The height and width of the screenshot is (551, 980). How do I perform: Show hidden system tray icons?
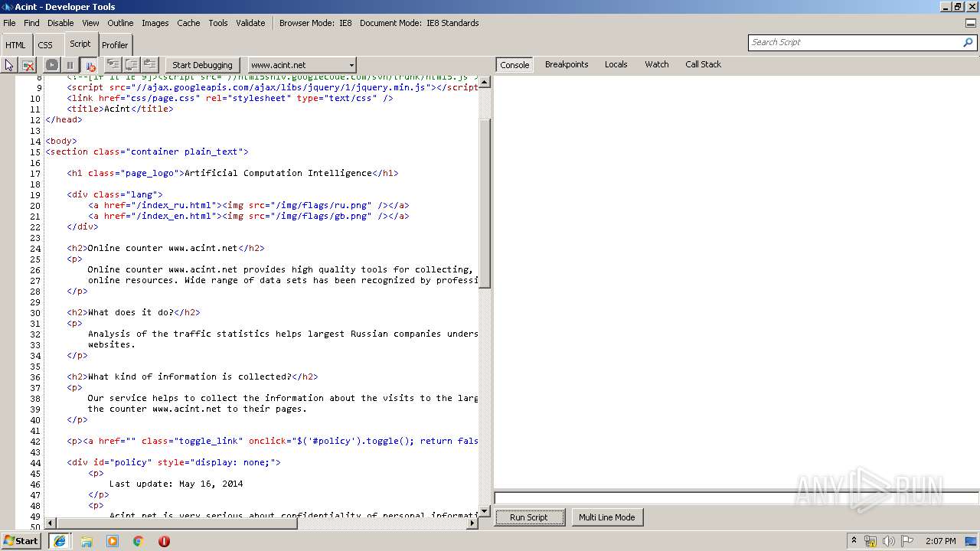[854, 541]
